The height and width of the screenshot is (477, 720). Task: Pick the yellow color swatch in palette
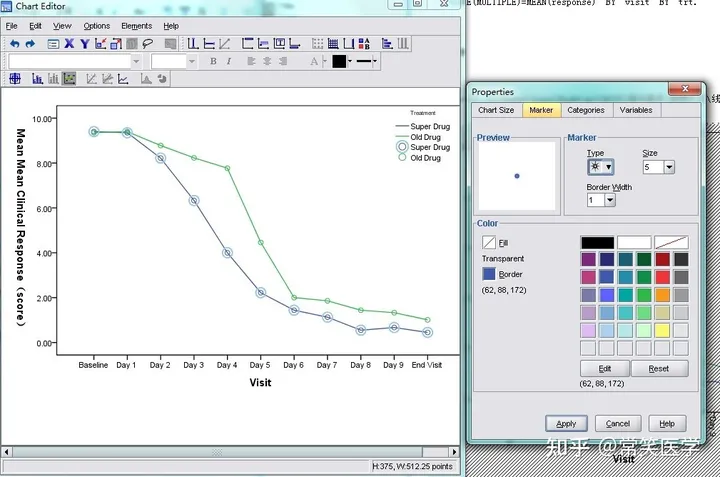point(662,330)
